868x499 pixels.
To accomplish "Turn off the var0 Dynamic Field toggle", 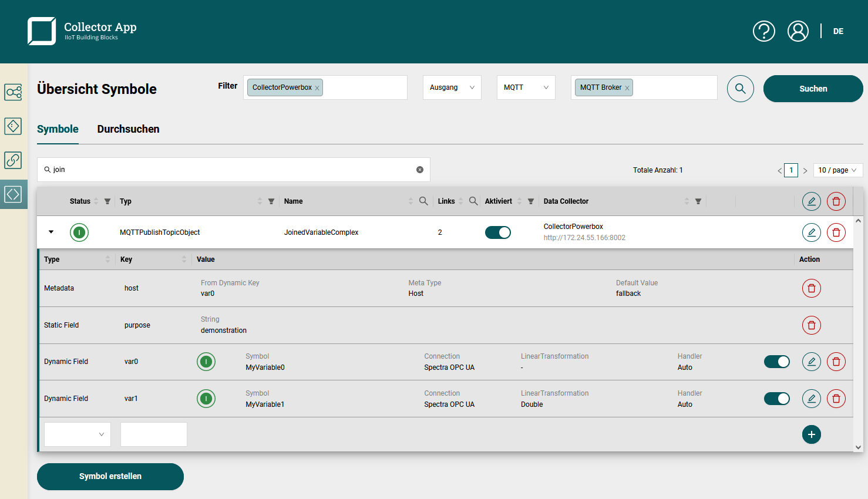I will 776,362.
